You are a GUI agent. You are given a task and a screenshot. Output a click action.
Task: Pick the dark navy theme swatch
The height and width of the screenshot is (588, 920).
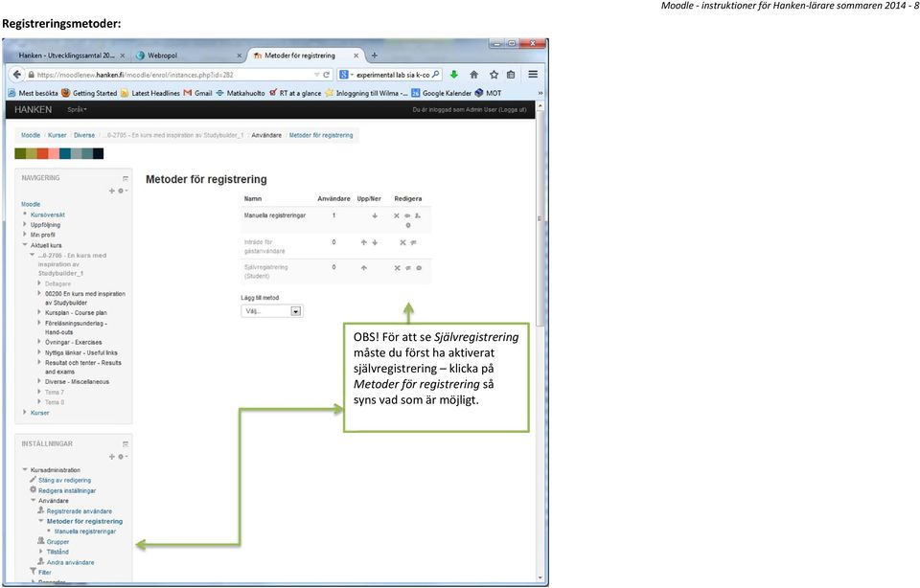98,153
